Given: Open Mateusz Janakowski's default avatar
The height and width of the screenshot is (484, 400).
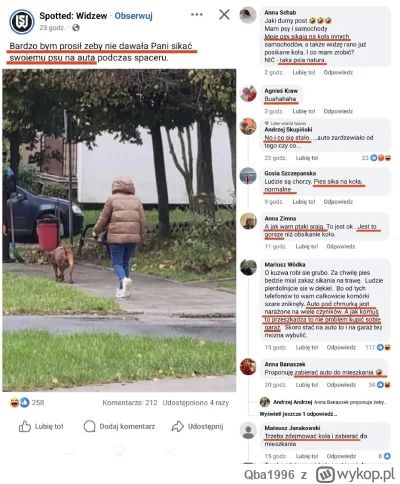Looking at the screenshot, I should coord(248,431).
